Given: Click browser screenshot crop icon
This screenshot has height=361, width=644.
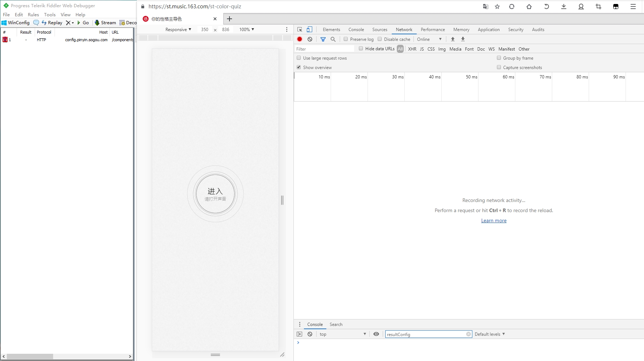Looking at the screenshot, I should (598, 7).
